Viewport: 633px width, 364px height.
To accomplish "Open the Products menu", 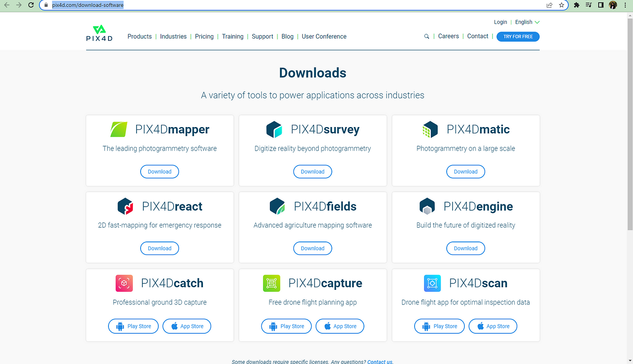I will tap(139, 37).
